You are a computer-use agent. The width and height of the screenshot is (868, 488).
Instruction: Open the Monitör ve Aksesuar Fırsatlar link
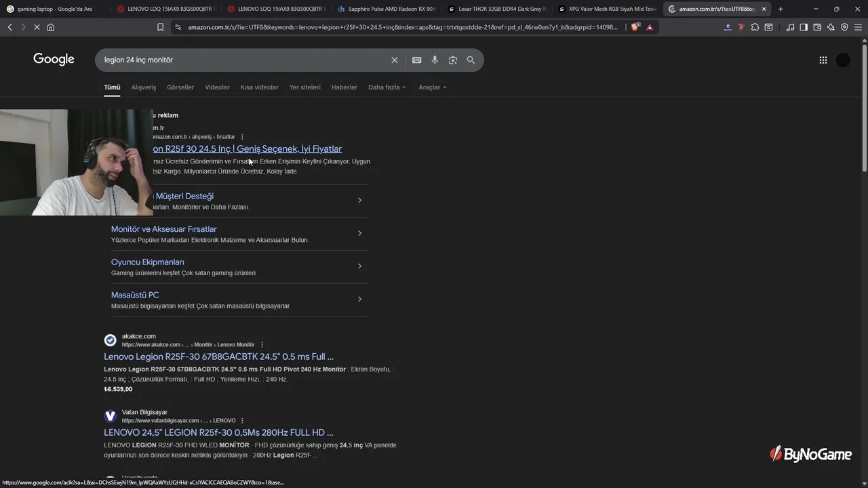163,229
